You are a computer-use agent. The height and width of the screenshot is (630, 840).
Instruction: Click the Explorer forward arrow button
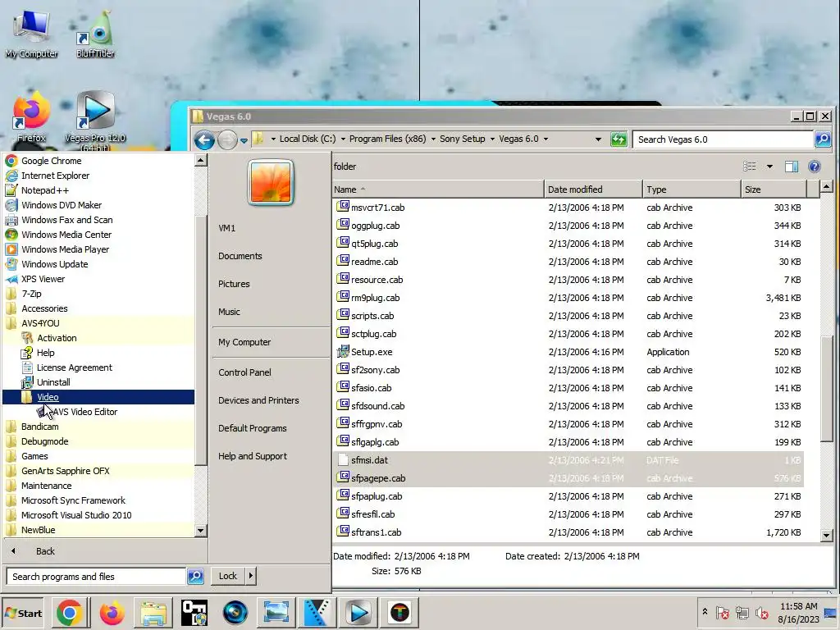[227, 140]
